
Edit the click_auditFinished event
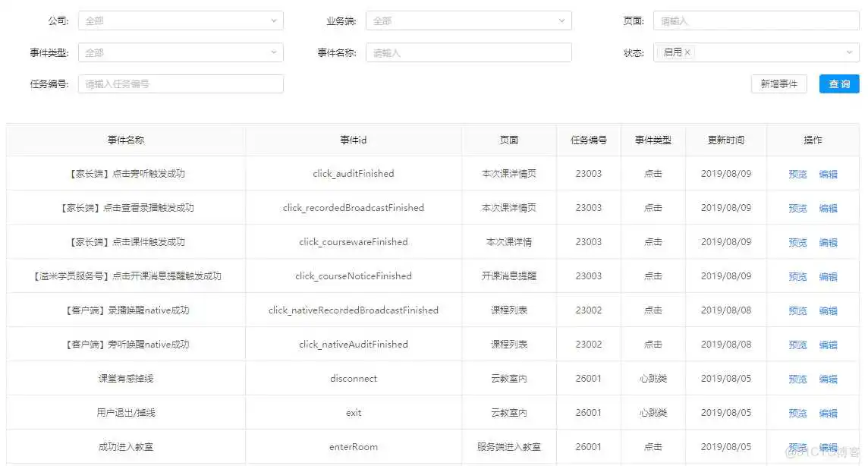coord(829,173)
